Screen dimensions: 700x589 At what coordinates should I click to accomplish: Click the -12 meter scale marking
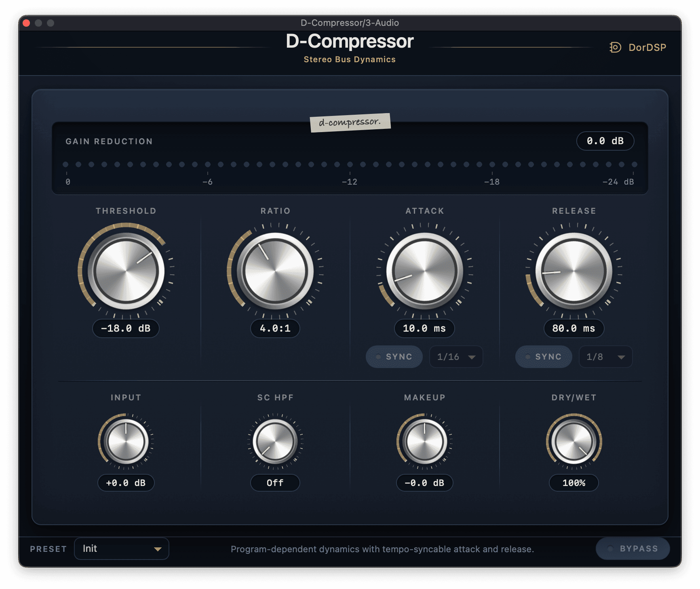[x=350, y=182]
